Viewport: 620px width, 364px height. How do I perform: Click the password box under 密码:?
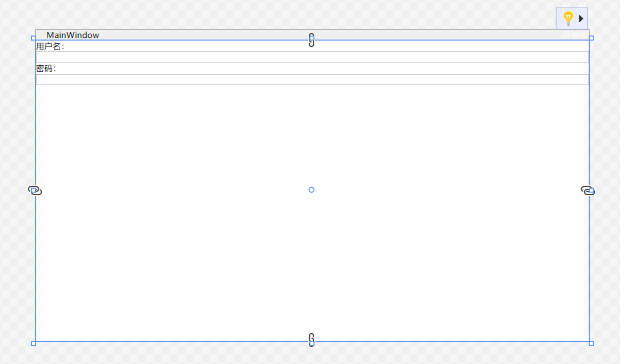click(312, 79)
